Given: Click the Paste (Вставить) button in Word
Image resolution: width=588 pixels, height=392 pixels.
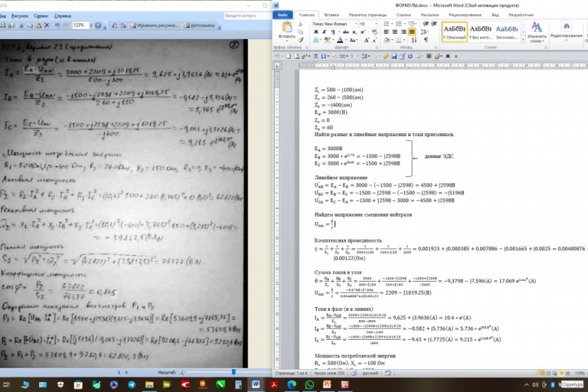Looking at the screenshot, I should 287,31.
